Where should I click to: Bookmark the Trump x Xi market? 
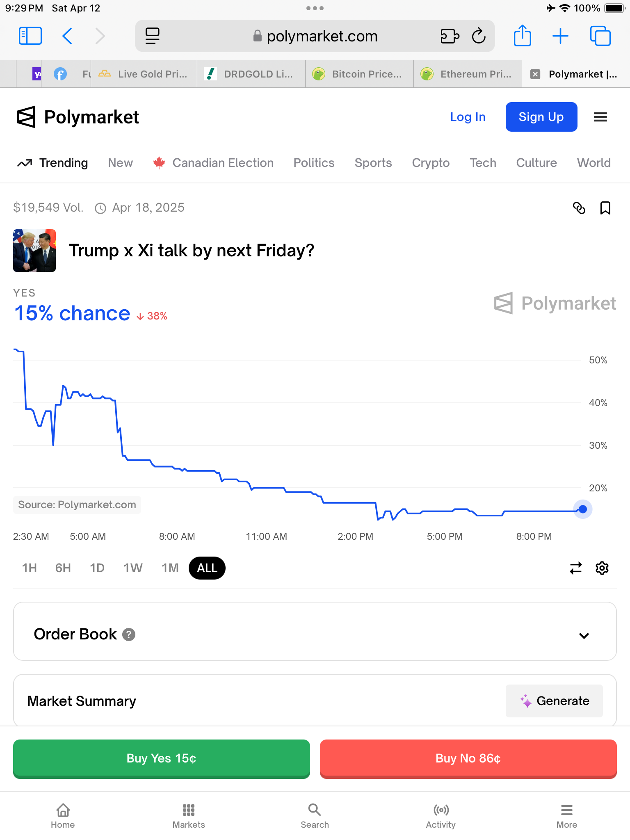tap(605, 208)
